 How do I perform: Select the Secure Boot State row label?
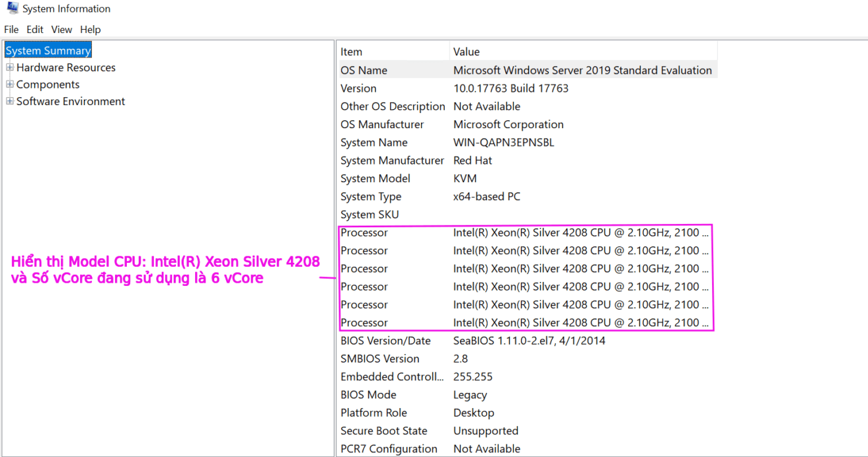point(384,431)
